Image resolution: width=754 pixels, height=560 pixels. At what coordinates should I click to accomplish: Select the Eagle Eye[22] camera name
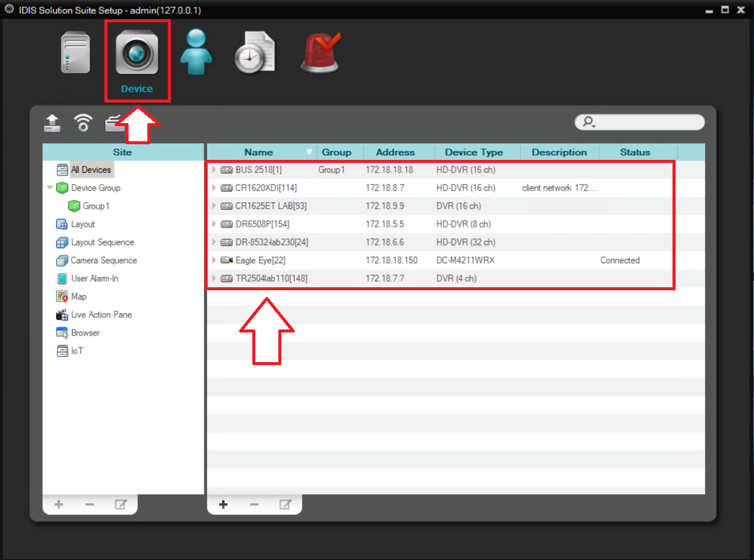[x=260, y=260]
